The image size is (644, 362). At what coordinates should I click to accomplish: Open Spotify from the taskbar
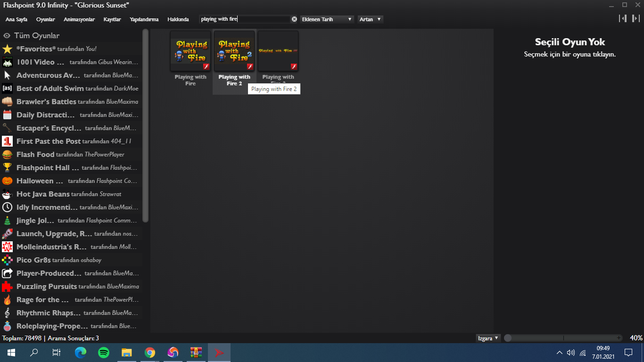[x=104, y=353]
